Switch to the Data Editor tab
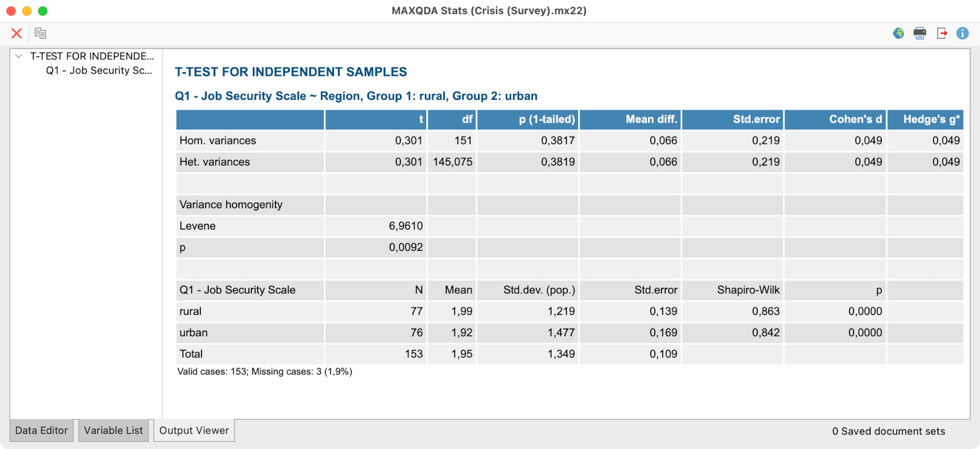This screenshot has width=980, height=449. pyautogui.click(x=42, y=430)
